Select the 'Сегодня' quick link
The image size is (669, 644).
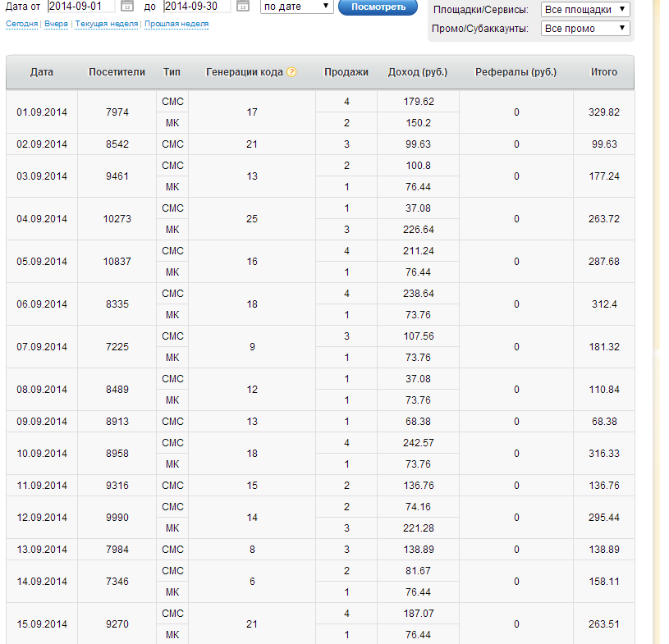[22, 24]
